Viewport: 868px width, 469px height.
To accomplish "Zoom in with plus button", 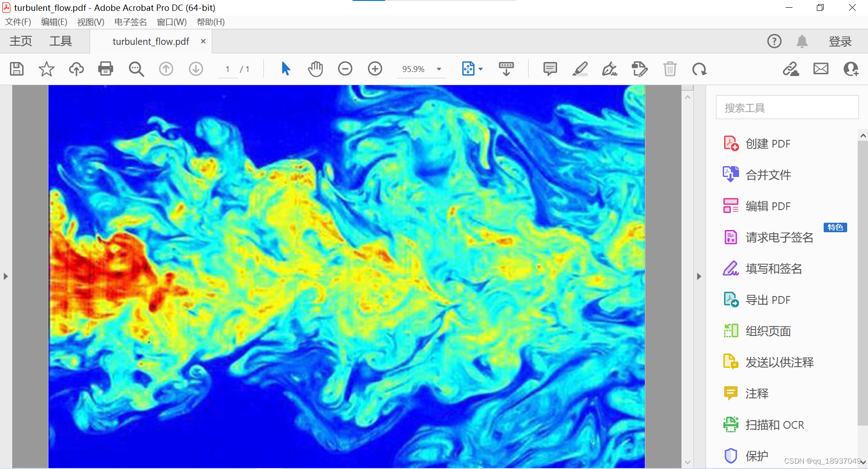I will tap(375, 69).
